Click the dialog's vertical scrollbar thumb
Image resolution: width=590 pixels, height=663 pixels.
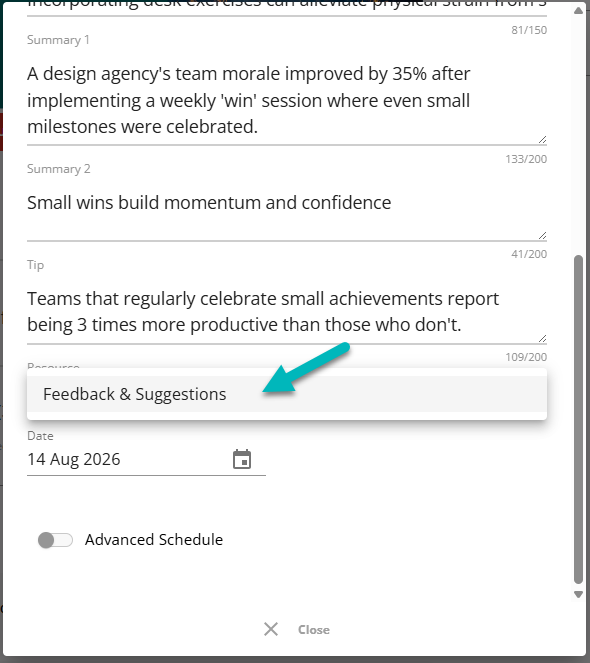tap(579, 419)
